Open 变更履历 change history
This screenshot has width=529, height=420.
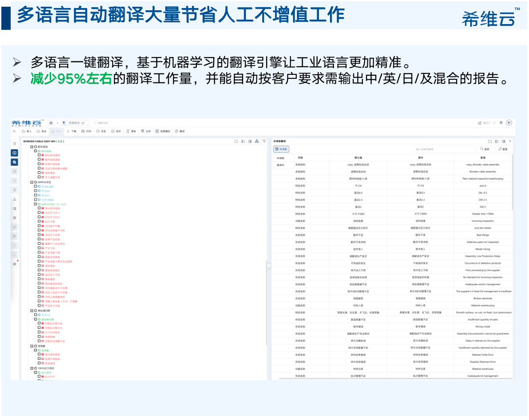(164, 131)
